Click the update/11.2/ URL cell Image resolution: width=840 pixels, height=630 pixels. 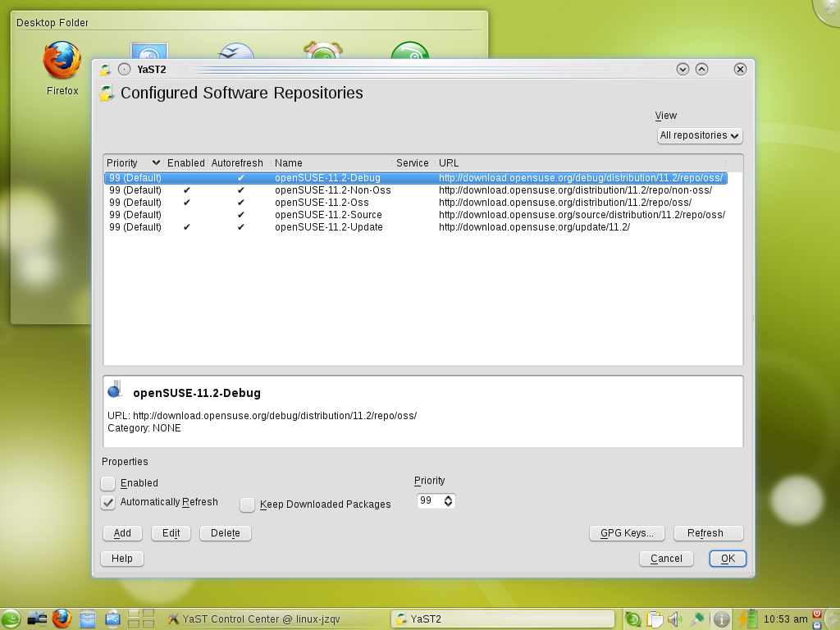point(534,227)
